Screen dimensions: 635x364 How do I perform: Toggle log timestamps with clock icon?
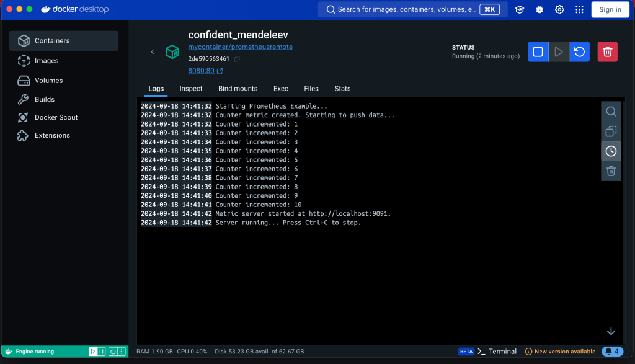click(611, 151)
